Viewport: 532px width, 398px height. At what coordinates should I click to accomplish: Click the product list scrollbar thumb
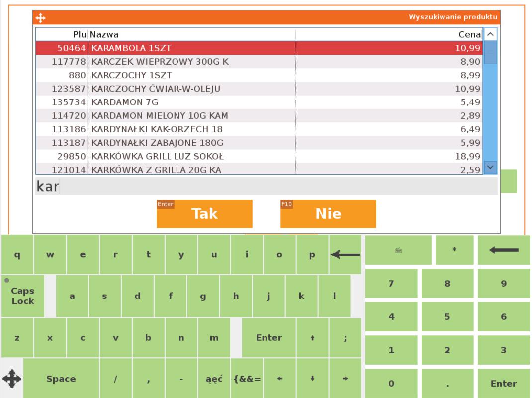[490, 53]
